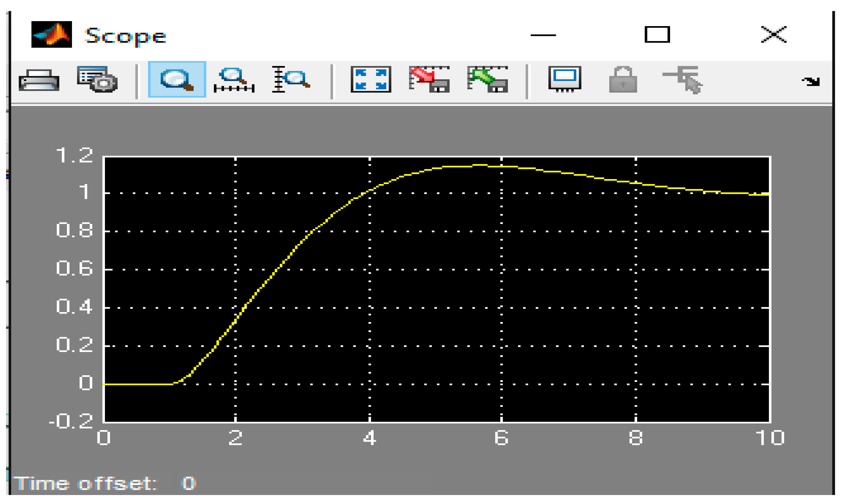
Task: Click the MATLAB logo in the title bar
Action: point(52,34)
